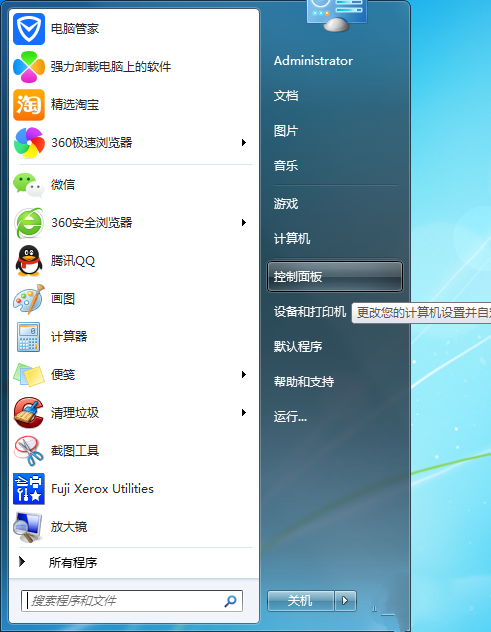Image resolution: width=491 pixels, height=632 pixels.
Task: Open 文档 from the right pane
Action: click(x=286, y=96)
